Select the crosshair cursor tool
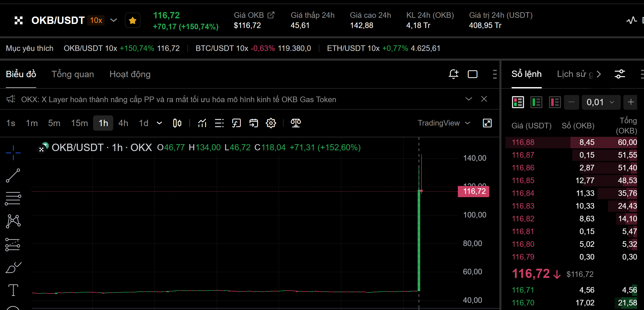Screen dimensions: 644x310 13,153
